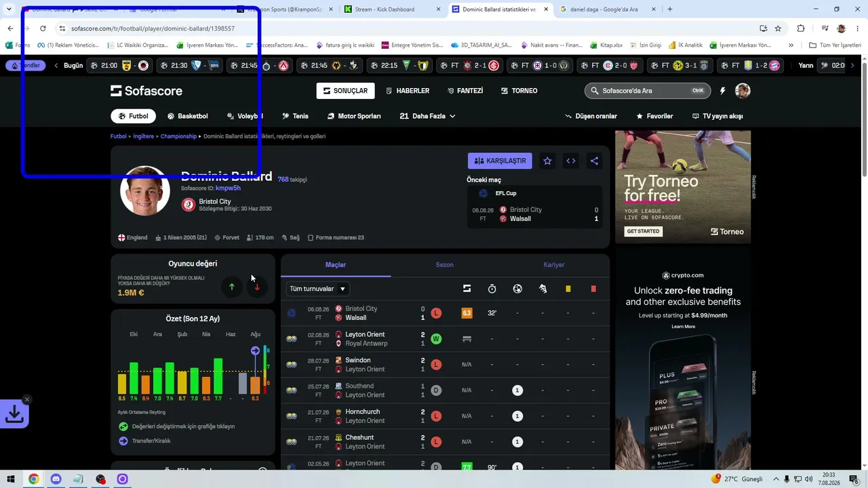Viewport: 868px width, 488px height.
Task: Go back with the browser back arrow
Action: click(10, 28)
